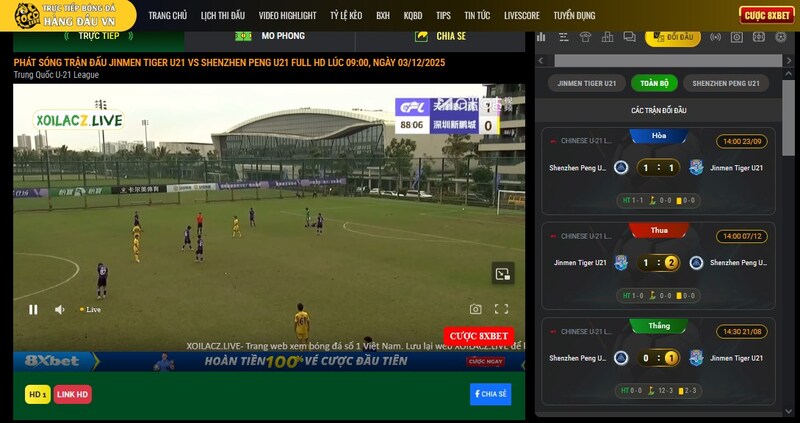Show the bar chart statistics icon
The image size is (800, 423).
[541, 38]
